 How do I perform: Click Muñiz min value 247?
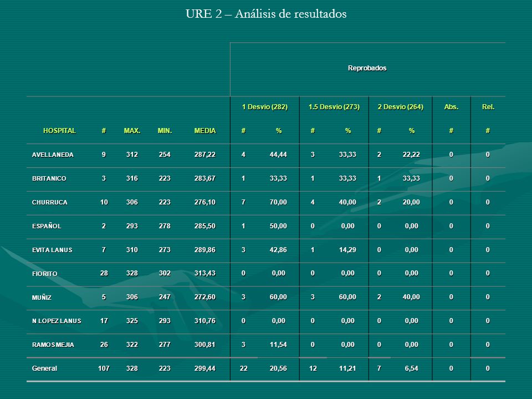165,297
